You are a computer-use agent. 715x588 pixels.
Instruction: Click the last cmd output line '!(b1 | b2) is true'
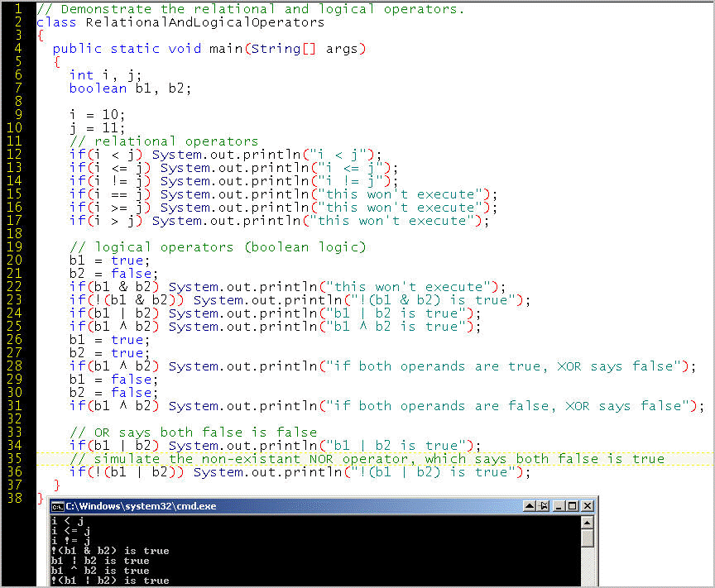point(110,581)
